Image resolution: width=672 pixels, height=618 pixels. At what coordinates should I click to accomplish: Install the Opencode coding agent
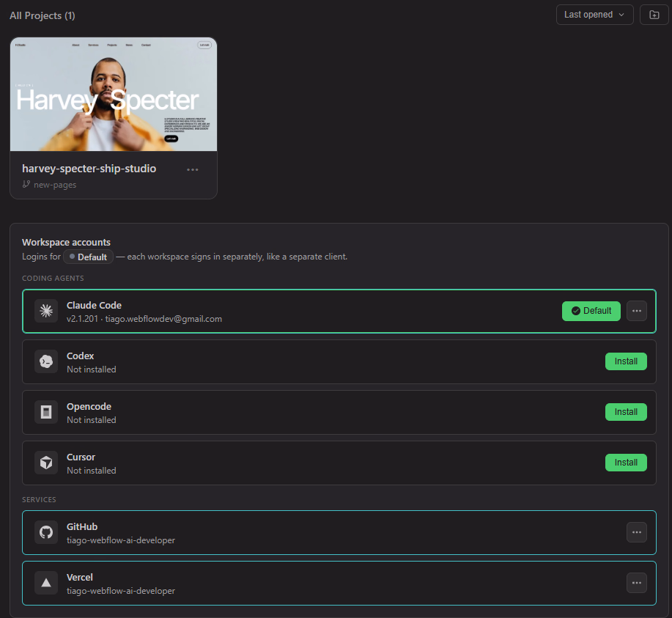626,412
